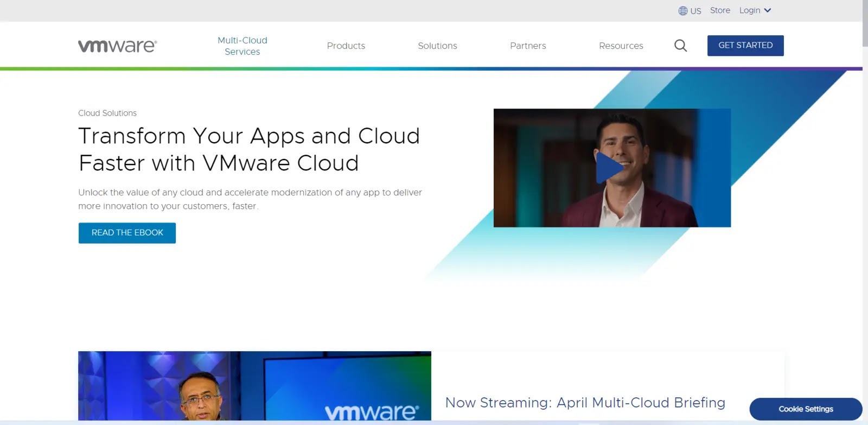
Task: Open the Partners menu
Action: pyautogui.click(x=528, y=46)
